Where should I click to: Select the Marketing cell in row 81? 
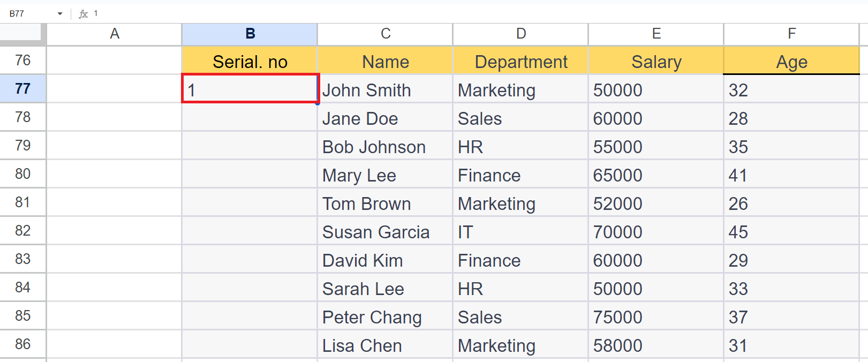coord(520,203)
